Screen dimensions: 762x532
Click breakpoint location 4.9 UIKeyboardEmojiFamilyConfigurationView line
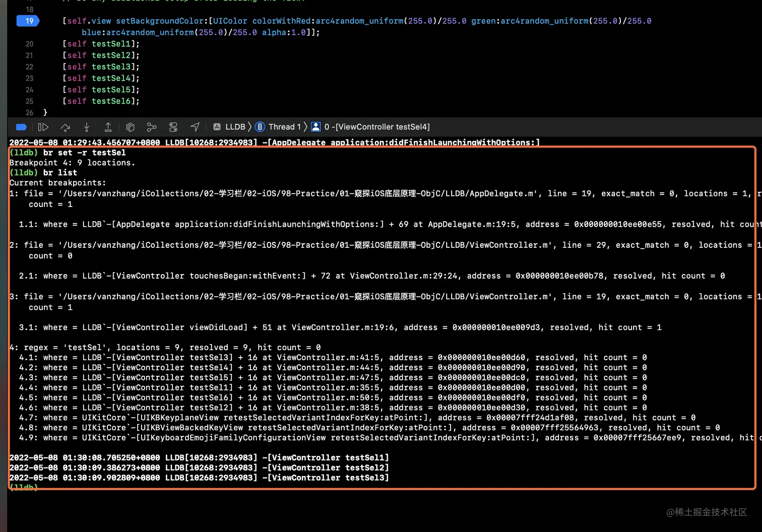click(390, 438)
